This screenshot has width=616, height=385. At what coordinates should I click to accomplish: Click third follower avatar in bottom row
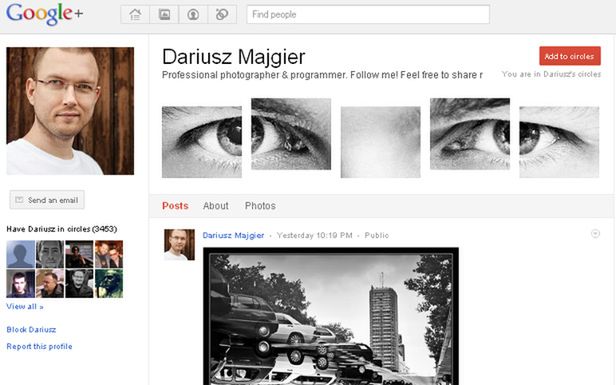(79, 284)
